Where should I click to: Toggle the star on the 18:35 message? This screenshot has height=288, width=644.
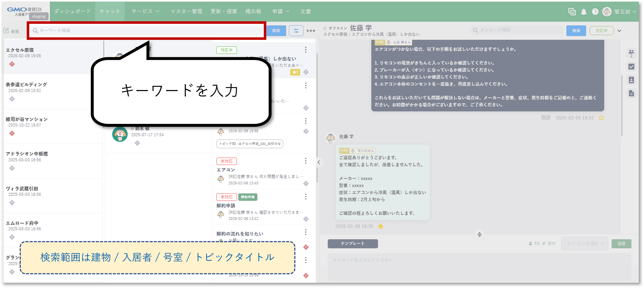coord(381,226)
